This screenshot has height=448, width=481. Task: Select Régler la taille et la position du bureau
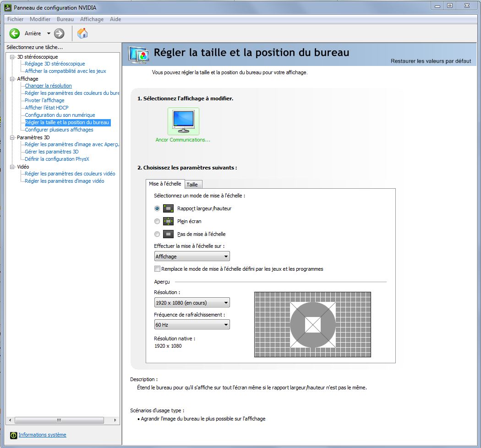pos(67,122)
